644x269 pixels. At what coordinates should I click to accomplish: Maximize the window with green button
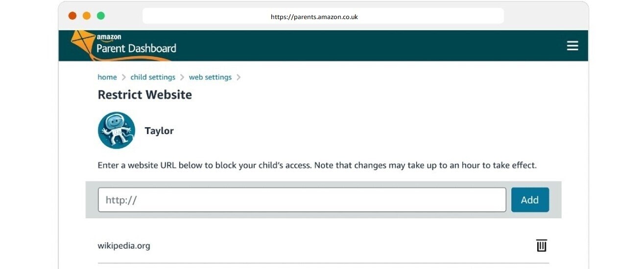click(101, 16)
